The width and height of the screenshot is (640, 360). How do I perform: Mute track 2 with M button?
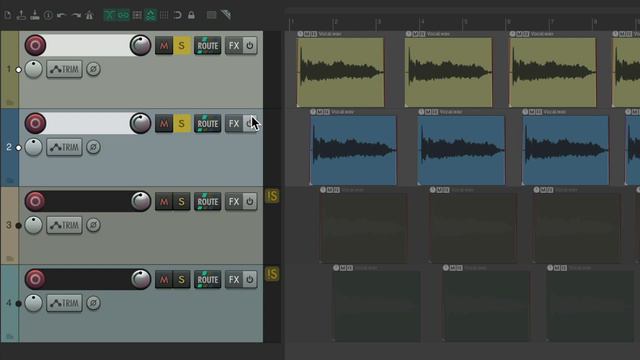pos(164,124)
